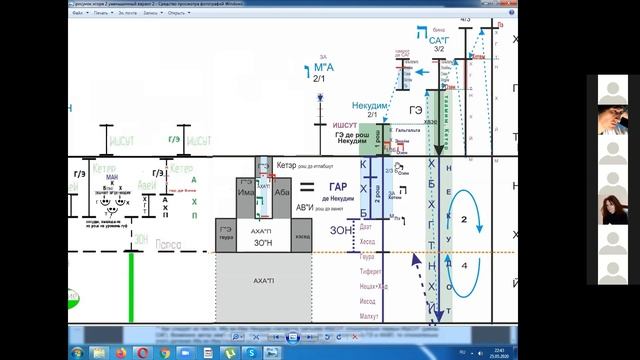Open the Файл menu
Image resolution: width=640 pixels, height=360 pixels.
click(77, 13)
